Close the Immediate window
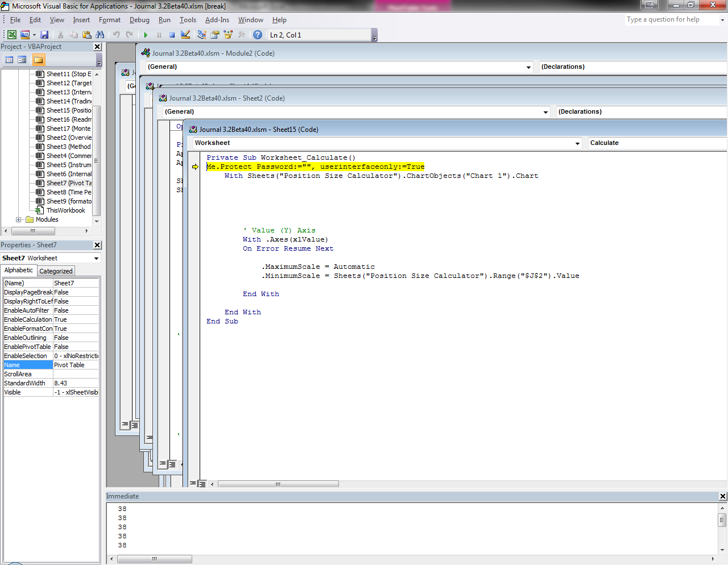 (x=723, y=496)
